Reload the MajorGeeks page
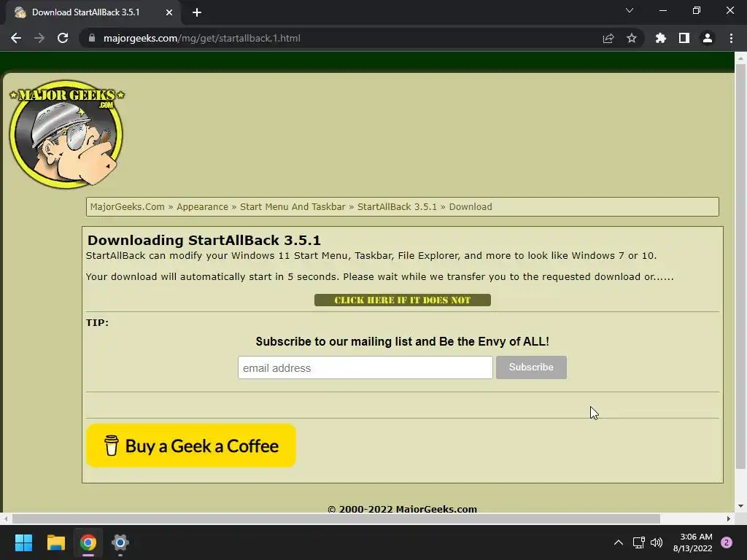This screenshot has width=747, height=560. pos(63,38)
